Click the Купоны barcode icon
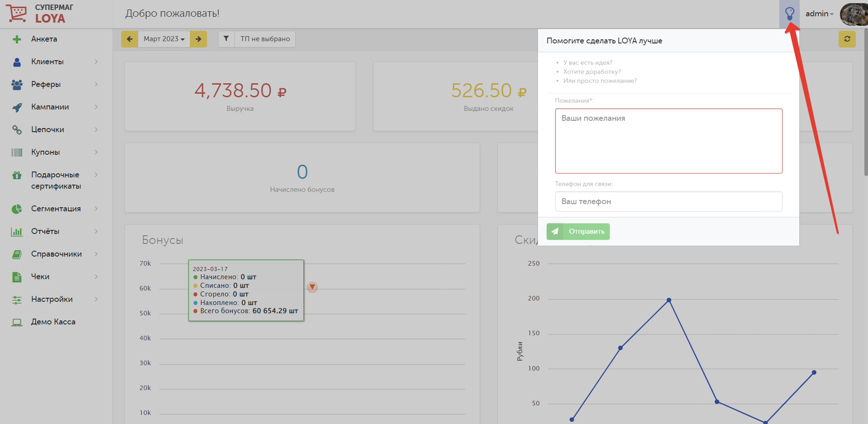 click(x=17, y=152)
